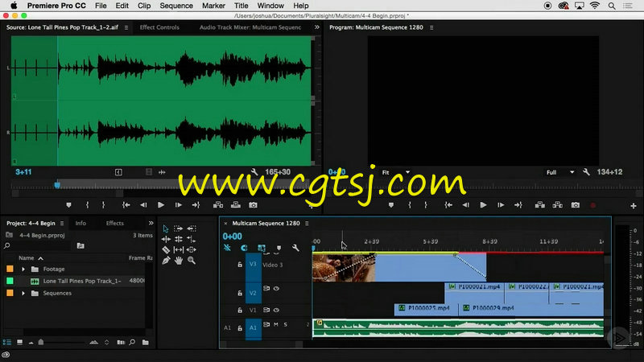Select the Zoom tool
This screenshot has height=362, width=644.
point(192,260)
